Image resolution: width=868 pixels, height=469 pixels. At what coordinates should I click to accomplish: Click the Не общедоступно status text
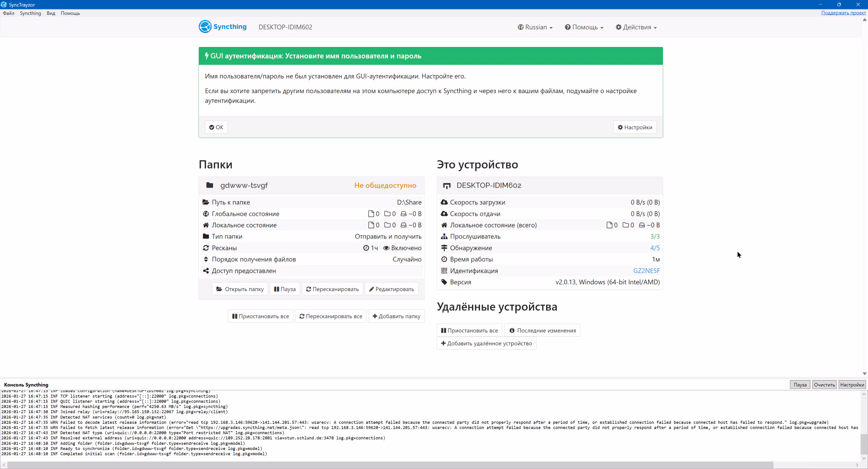point(385,185)
